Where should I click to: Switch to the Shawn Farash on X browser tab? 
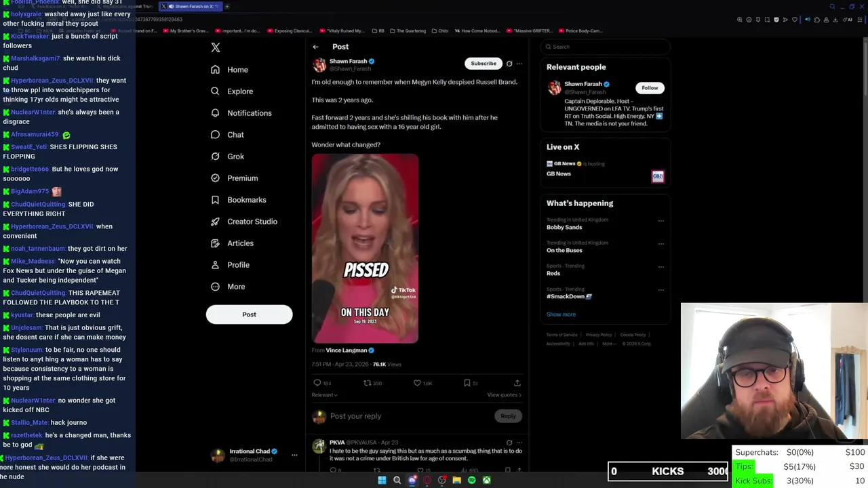(x=190, y=7)
